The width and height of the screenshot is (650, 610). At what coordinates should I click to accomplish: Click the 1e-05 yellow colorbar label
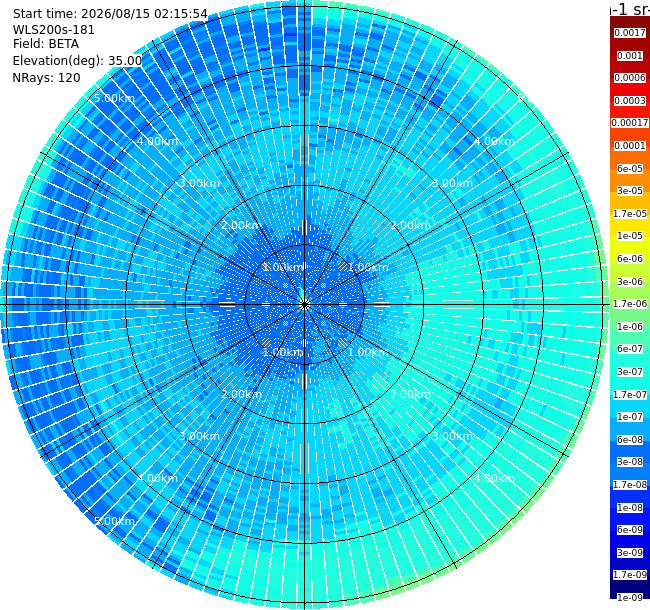coord(630,236)
